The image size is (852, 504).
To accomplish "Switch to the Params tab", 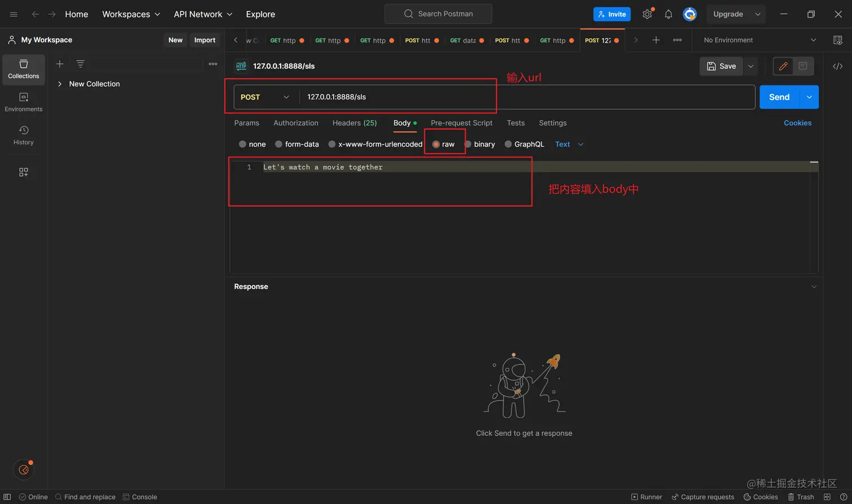I will (x=247, y=123).
